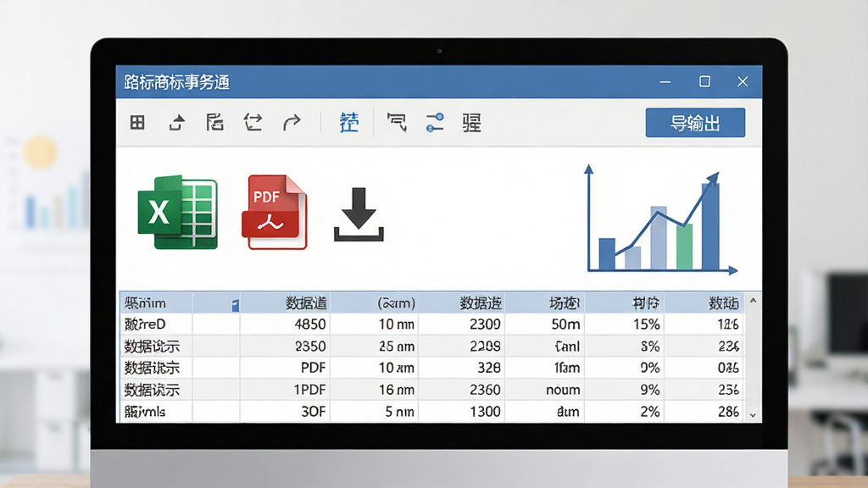Select the cell showing 1300

[x=462, y=412]
